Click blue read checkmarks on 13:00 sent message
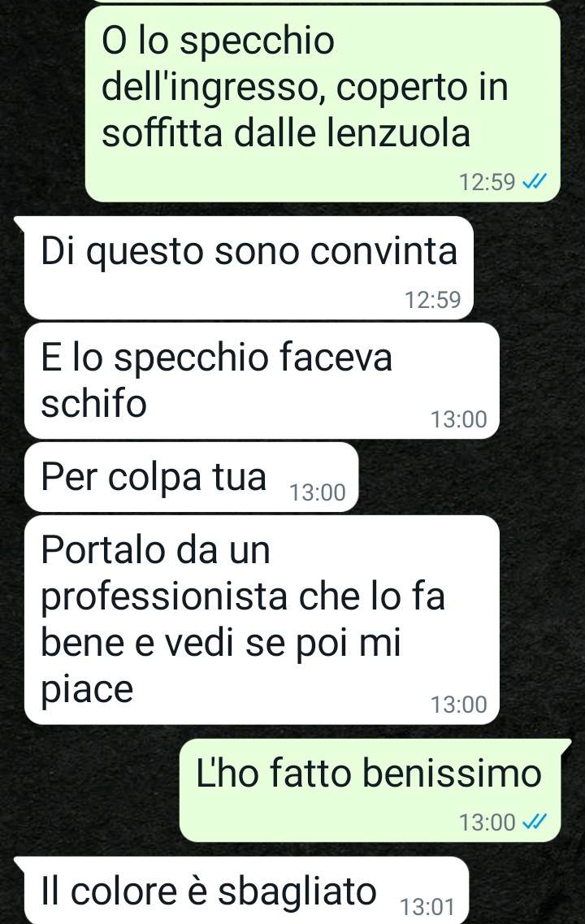This screenshot has height=924, width=585. tap(535, 822)
